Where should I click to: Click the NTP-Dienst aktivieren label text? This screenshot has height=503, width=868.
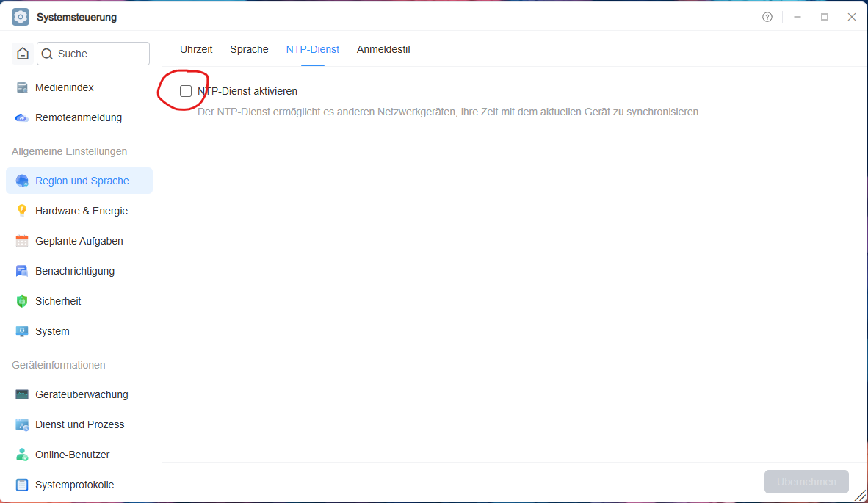click(x=247, y=91)
